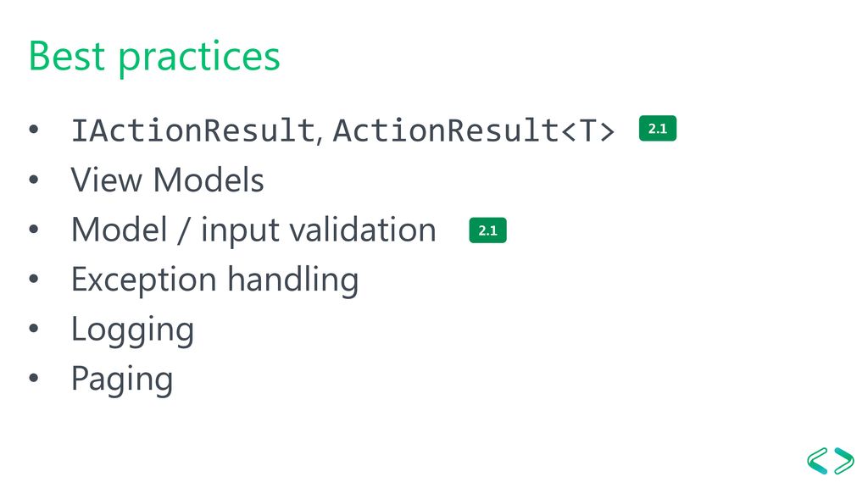Click the word handling in Exception handling
Viewport: 868px width, 488px height.
(293, 280)
